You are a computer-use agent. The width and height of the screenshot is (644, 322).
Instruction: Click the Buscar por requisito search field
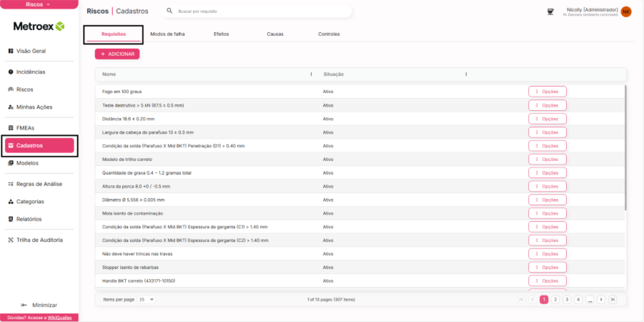(x=257, y=11)
